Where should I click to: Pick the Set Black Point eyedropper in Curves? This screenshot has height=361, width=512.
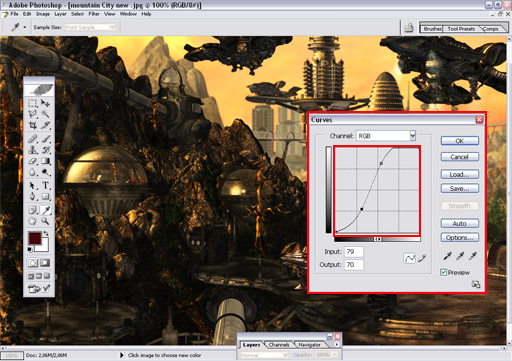447,256
